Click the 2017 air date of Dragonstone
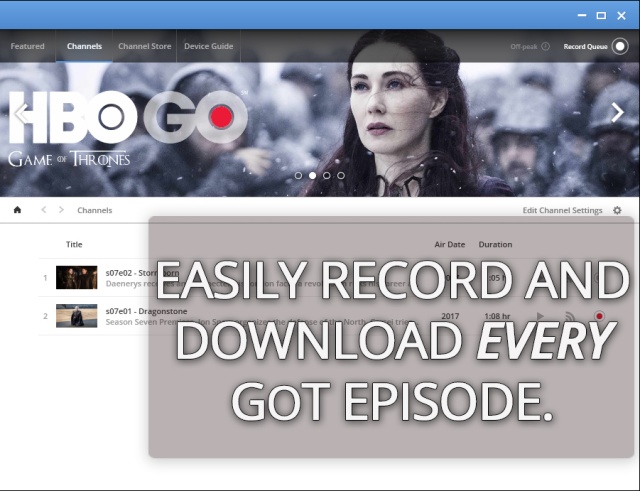The width and height of the screenshot is (640, 491). coord(450,316)
